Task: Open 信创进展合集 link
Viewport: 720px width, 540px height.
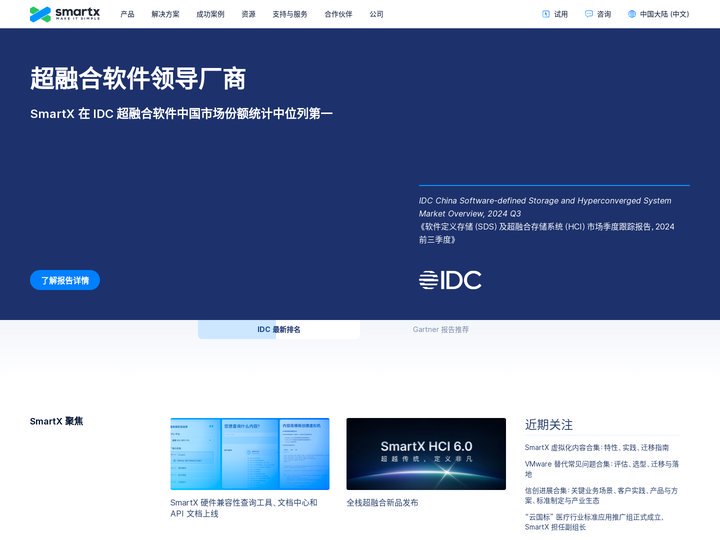Action: (x=601, y=495)
